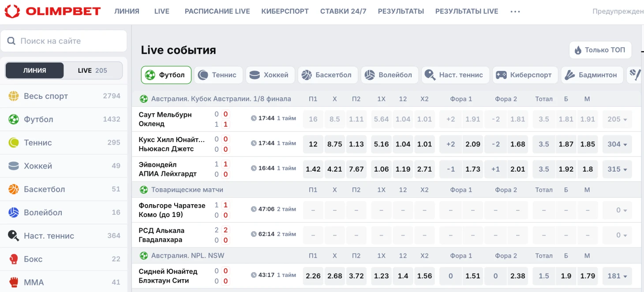Open Бокс category with 22 events
The image size is (644, 292).
pyautogui.click(x=64, y=259)
